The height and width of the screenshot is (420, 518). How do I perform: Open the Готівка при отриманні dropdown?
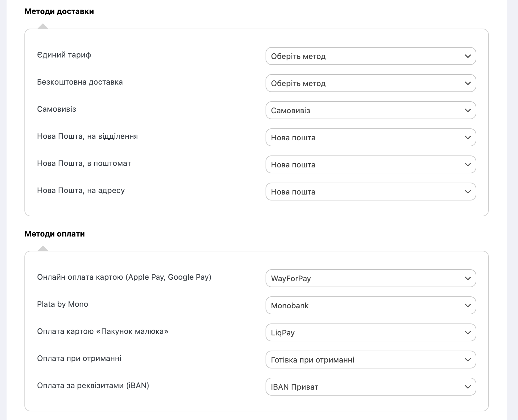click(x=370, y=360)
